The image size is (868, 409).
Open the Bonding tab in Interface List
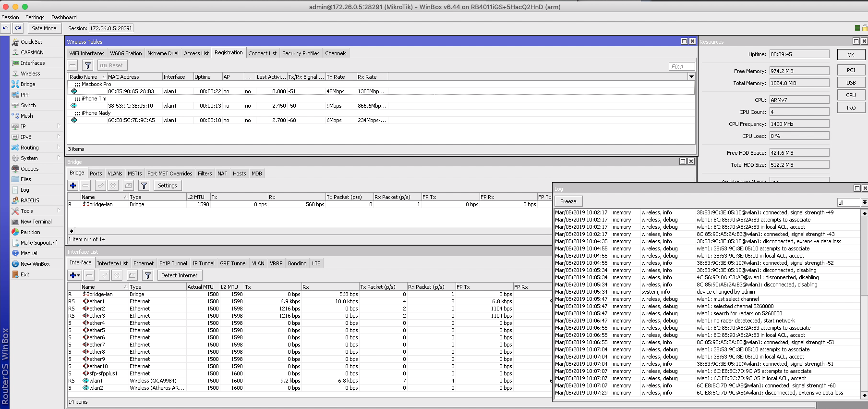297,263
